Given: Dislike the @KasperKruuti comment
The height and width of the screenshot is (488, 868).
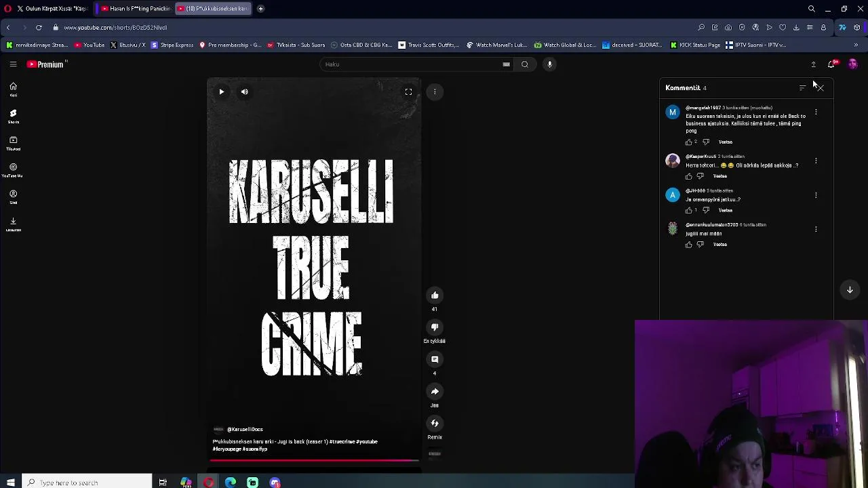Looking at the screenshot, I should [701, 176].
